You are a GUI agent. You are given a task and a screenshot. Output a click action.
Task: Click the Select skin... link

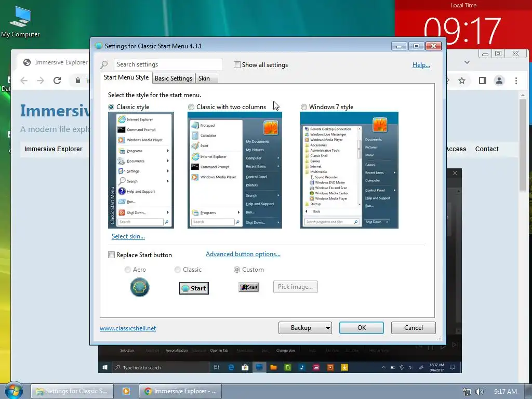[x=128, y=236]
